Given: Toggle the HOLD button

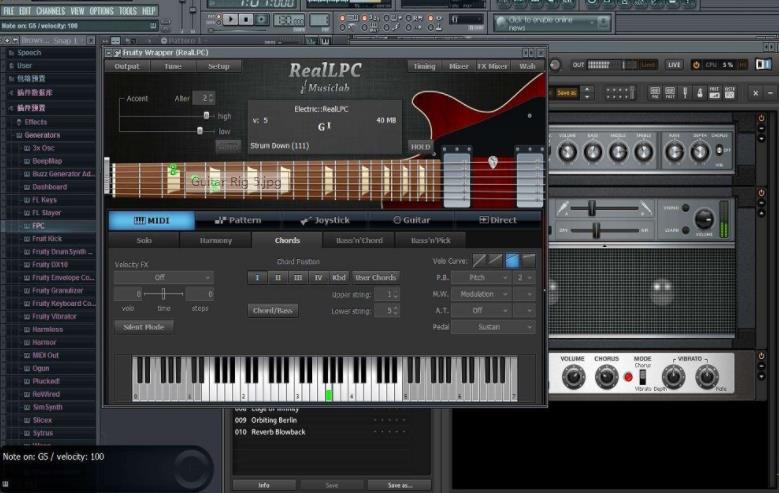Looking at the screenshot, I should [x=420, y=146].
